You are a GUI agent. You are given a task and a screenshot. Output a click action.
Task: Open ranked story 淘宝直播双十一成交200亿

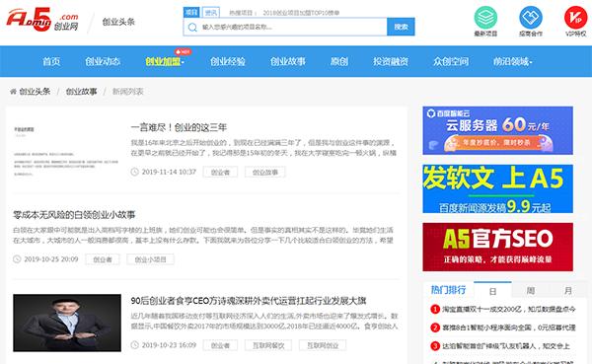509,309
